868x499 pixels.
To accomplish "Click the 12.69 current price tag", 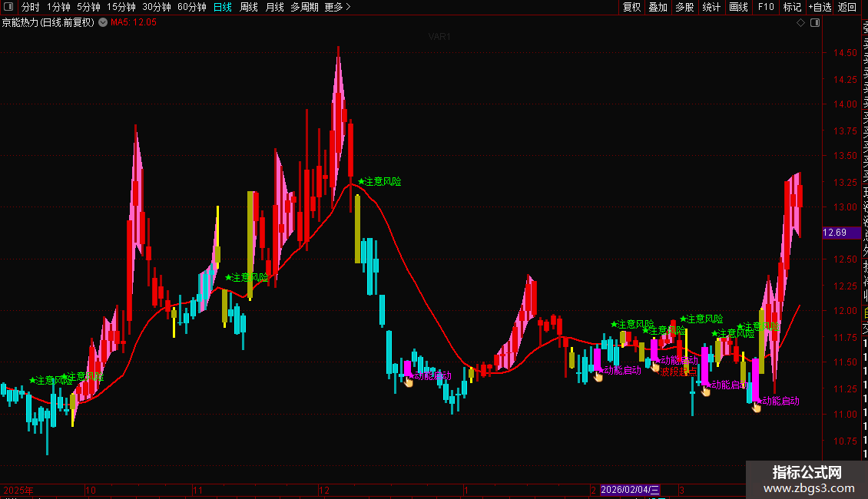I will pyautogui.click(x=841, y=233).
